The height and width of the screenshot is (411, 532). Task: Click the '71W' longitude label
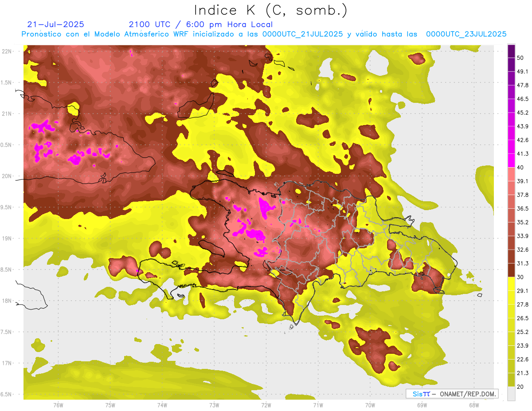click(318, 405)
